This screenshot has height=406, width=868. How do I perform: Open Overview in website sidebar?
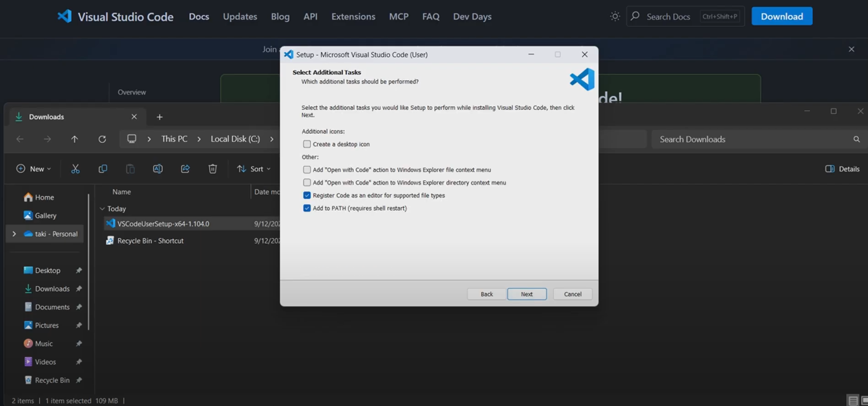coord(132,92)
